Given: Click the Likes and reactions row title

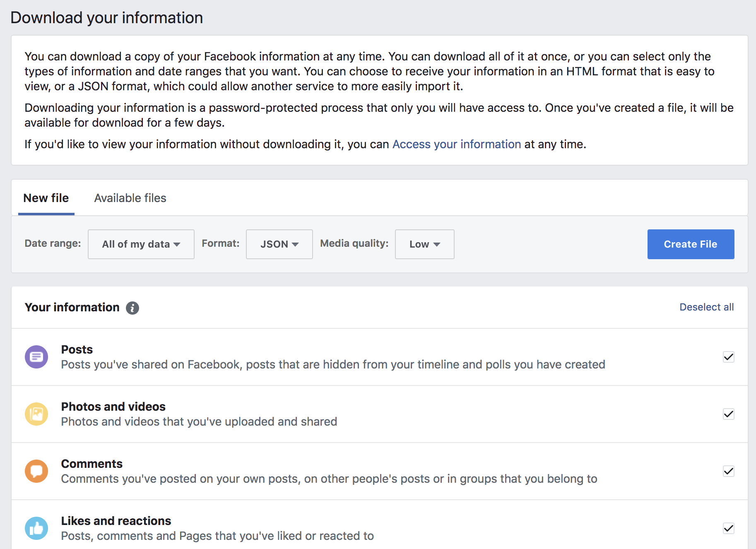Looking at the screenshot, I should pyautogui.click(x=116, y=521).
